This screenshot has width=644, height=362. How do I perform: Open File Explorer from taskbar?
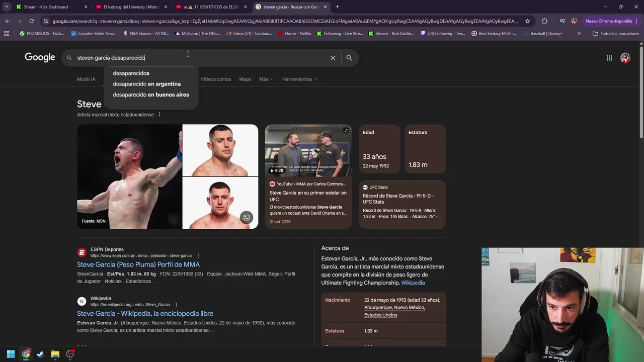click(x=55, y=354)
